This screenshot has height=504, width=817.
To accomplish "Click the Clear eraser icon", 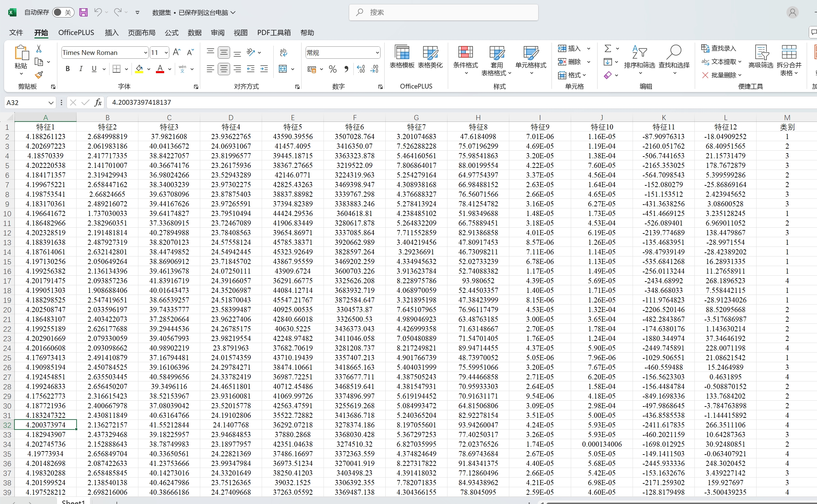I will [x=608, y=75].
